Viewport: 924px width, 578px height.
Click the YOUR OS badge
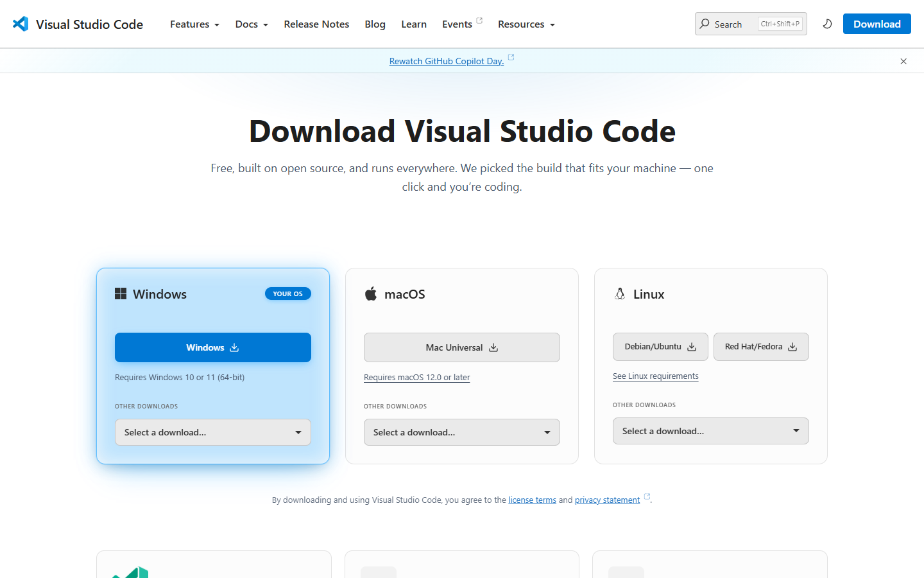pos(288,293)
